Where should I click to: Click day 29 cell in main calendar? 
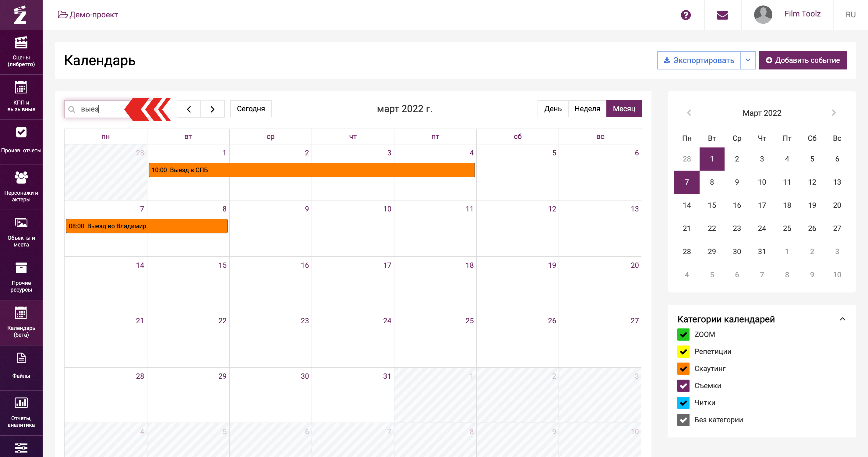click(188, 395)
